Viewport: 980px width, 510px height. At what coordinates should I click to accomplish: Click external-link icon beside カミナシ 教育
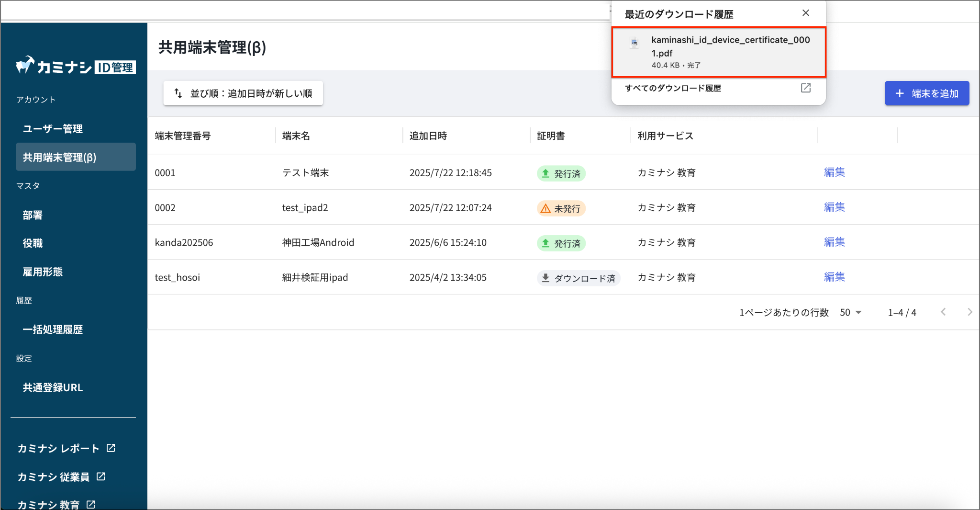pos(91,504)
